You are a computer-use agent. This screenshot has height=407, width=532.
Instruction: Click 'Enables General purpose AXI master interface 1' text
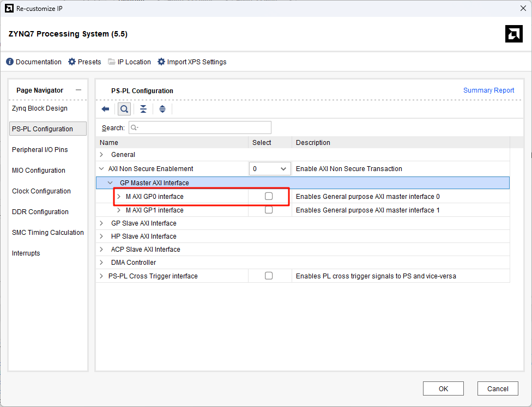pos(368,210)
